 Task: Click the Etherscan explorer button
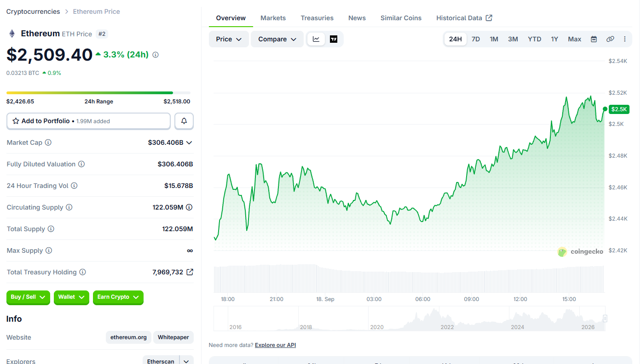161,362
